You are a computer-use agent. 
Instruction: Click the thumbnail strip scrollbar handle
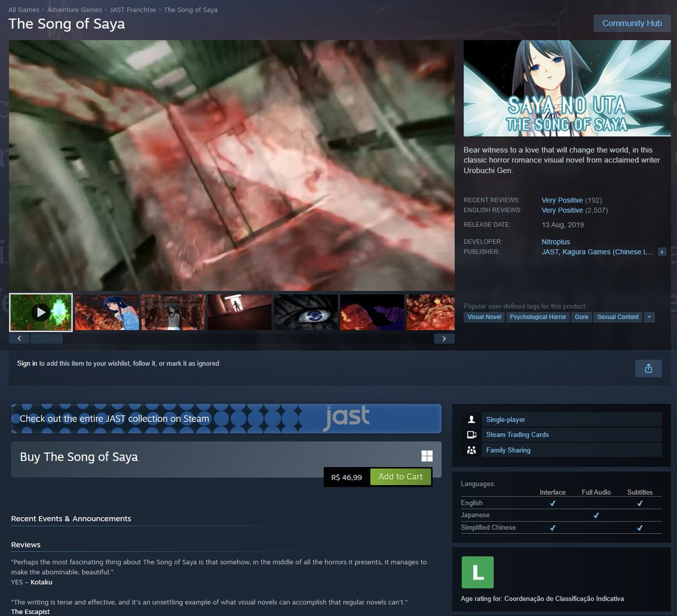pos(46,338)
